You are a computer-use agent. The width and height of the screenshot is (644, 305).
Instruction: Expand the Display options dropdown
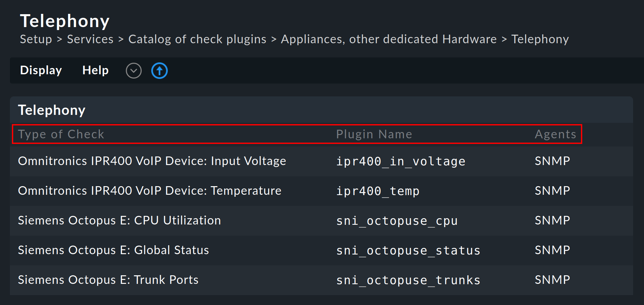pyautogui.click(x=41, y=70)
